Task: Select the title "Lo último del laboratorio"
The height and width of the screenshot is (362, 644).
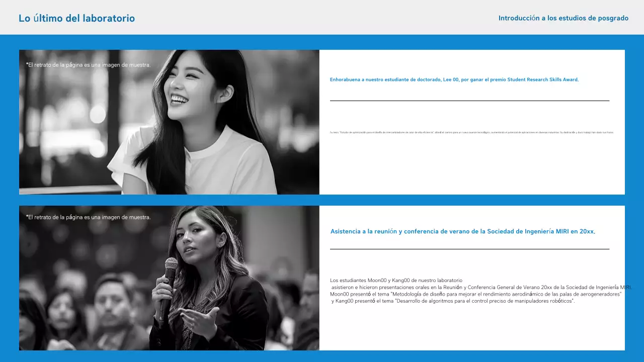Action: [76, 18]
